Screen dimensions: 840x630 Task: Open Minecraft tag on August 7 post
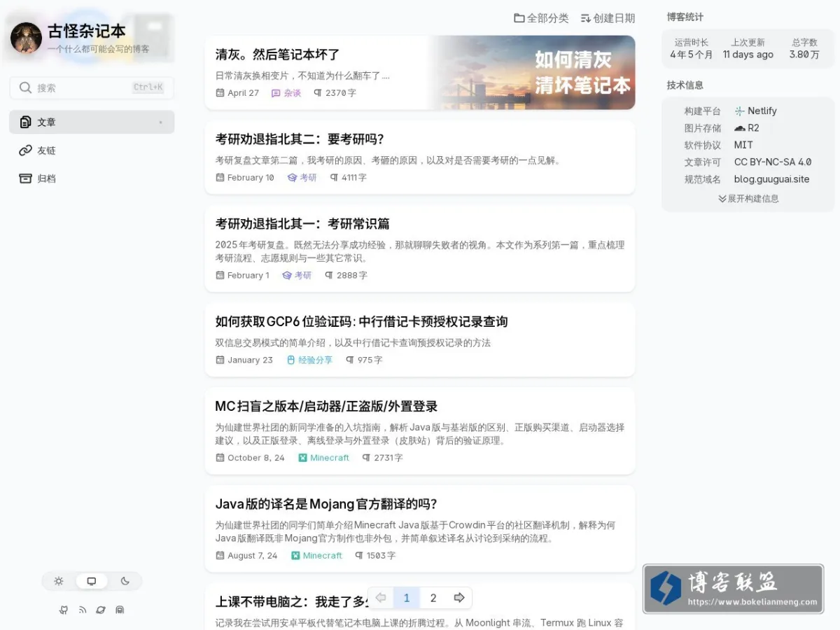click(x=316, y=556)
